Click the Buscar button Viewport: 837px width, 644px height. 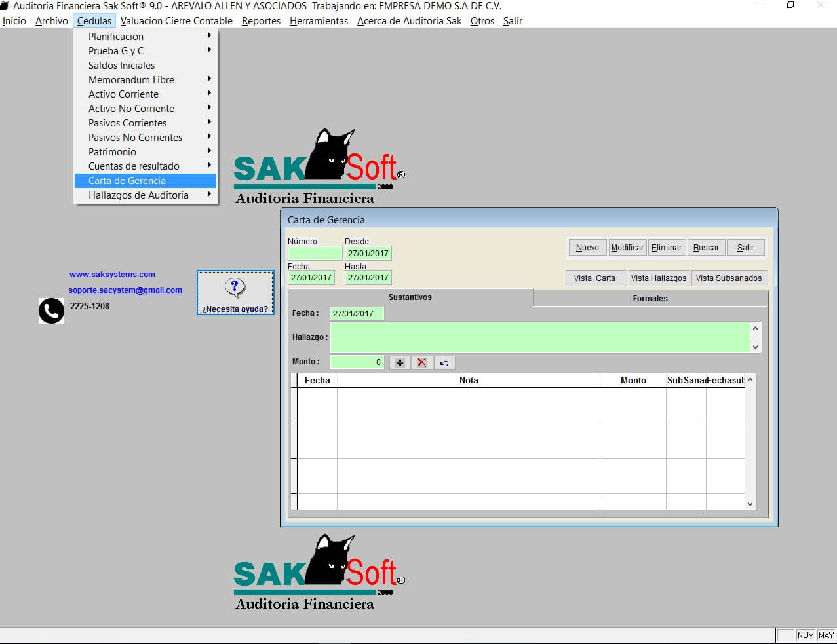coord(706,248)
